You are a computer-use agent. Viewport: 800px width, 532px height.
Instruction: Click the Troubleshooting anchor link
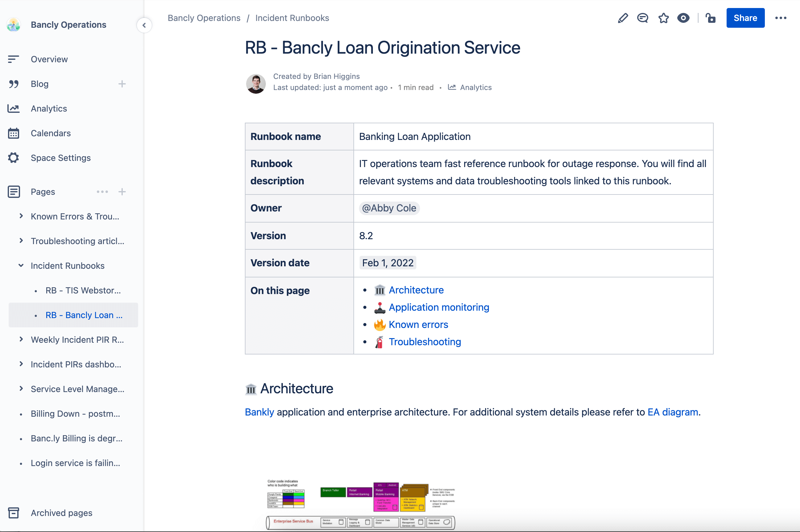[x=425, y=342]
